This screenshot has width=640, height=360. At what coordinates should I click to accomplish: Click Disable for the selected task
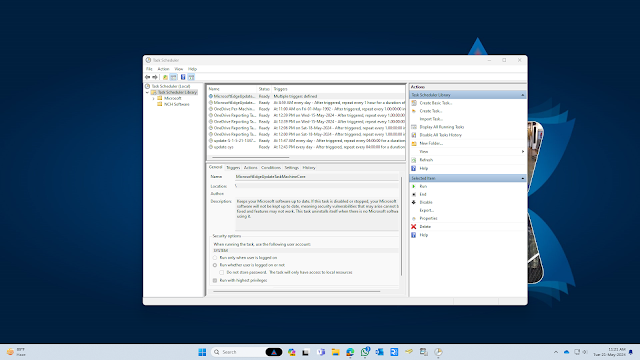[426, 202]
